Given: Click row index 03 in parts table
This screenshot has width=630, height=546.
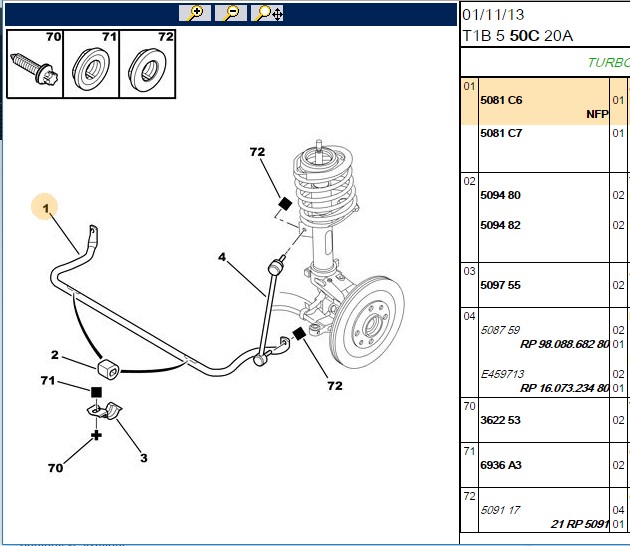Looking at the screenshot, I should pos(469,271).
